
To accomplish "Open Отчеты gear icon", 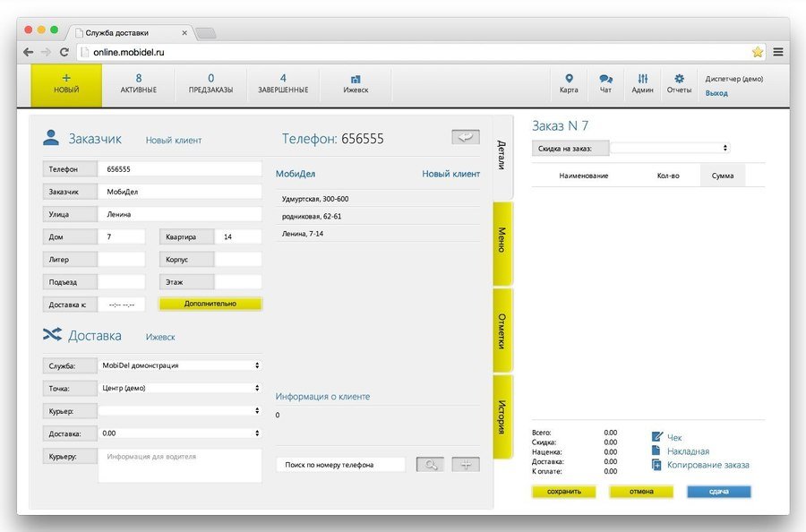I will 679,79.
